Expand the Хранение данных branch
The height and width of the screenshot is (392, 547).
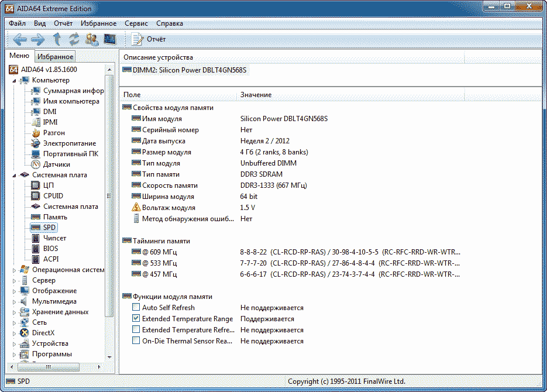14,312
